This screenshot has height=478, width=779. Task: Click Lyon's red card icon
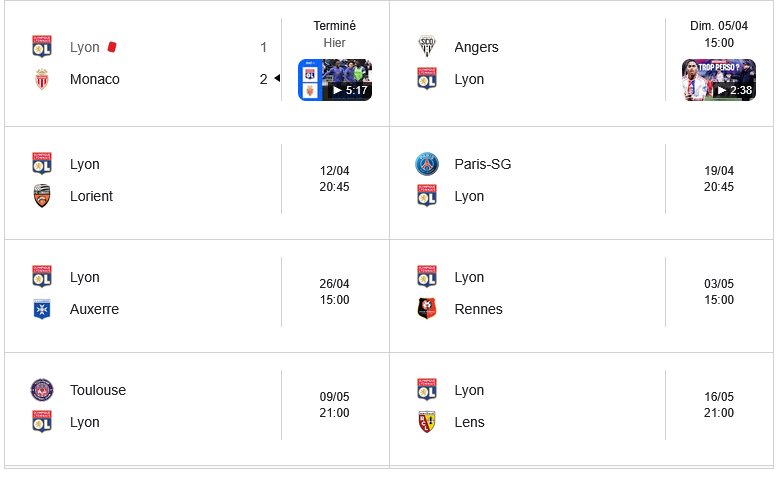(x=113, y=47)
